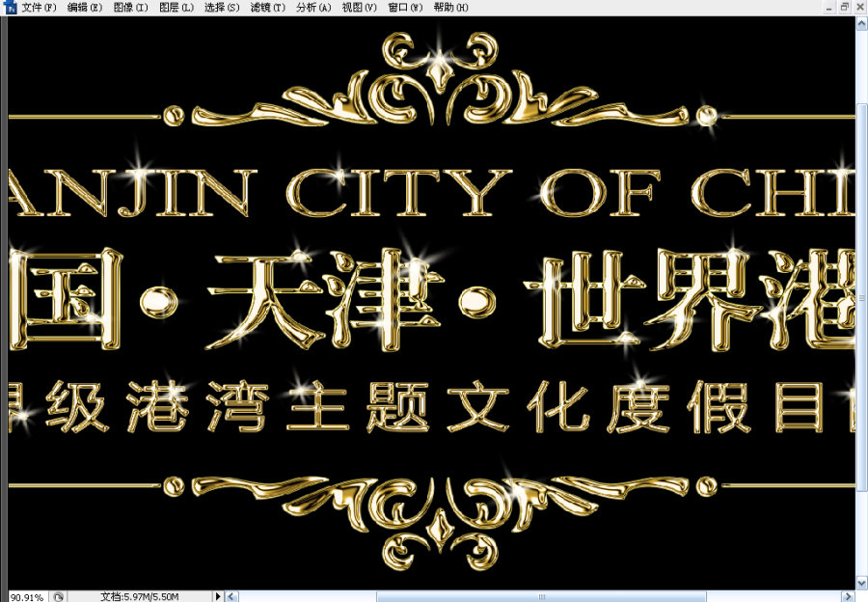Image resolution: width=868 pixels, height=602 pixels.
Task: Click the horizontal scrollbar thumb
Action: click(541, 596)
